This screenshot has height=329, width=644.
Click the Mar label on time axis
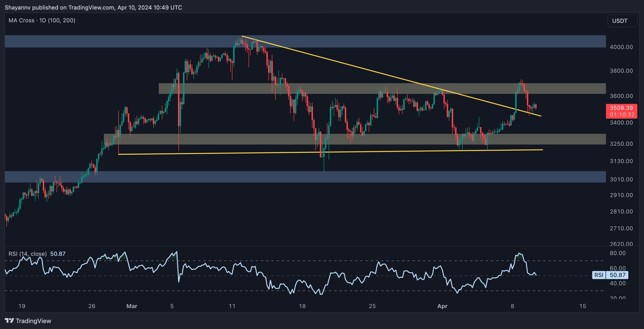pos(132,306)
